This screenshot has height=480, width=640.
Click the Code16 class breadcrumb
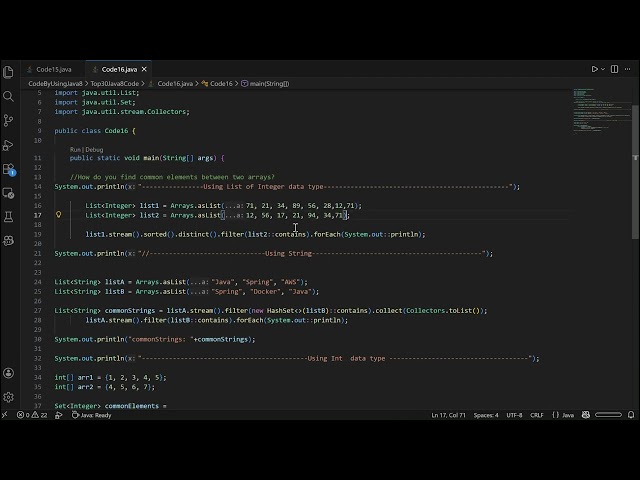tap(221, 84)
